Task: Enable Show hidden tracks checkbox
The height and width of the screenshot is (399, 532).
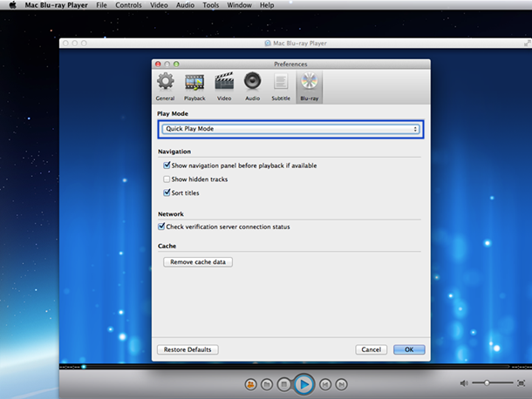Action: click(167, 179)
